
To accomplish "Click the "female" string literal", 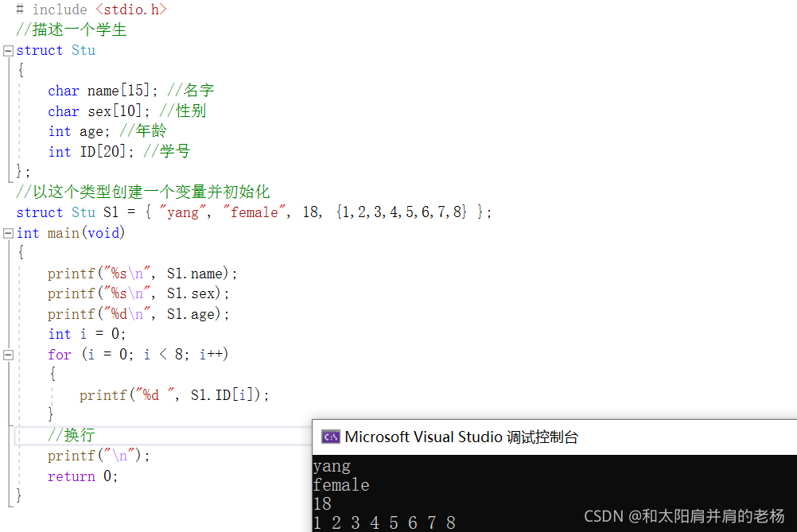I will [x=255, y=212].
